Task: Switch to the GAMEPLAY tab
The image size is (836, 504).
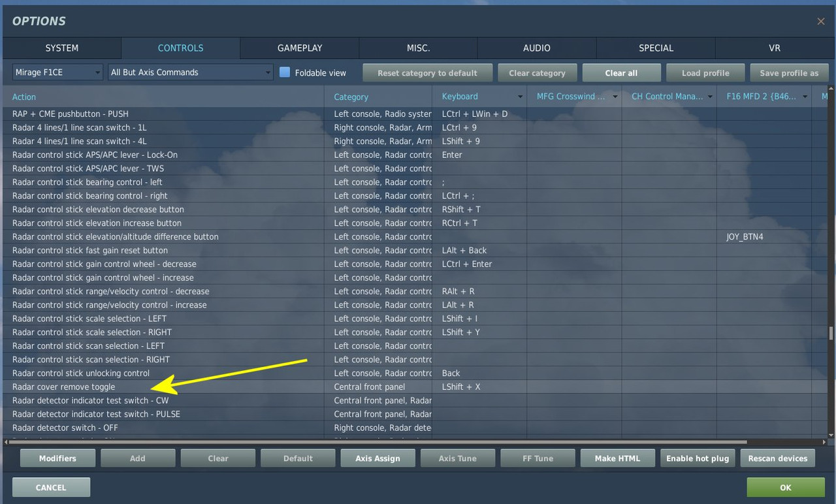Action: pyautogui.click(x=300, y=48)
